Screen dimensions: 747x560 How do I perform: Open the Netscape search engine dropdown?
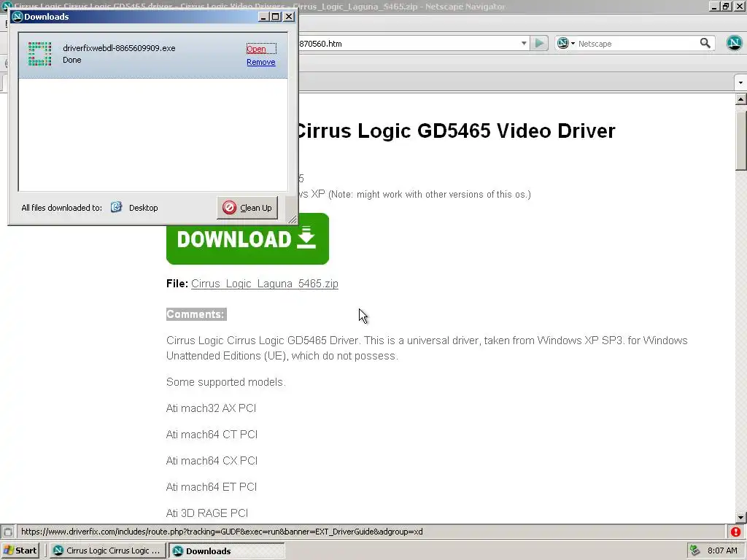(x=566, y=43)
